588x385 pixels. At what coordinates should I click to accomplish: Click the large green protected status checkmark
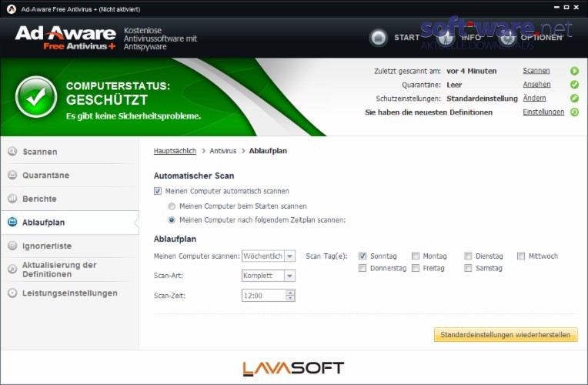[x=36, y=97]
